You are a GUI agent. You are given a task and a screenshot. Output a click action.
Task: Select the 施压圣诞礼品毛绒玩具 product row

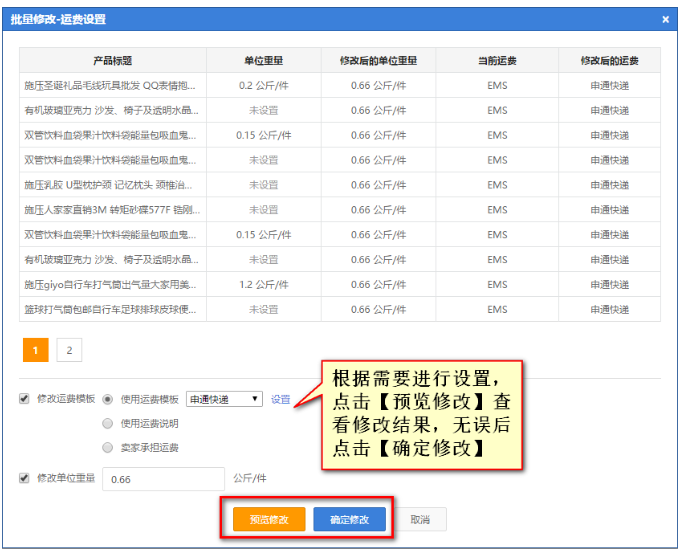click(x=112, y=85)
